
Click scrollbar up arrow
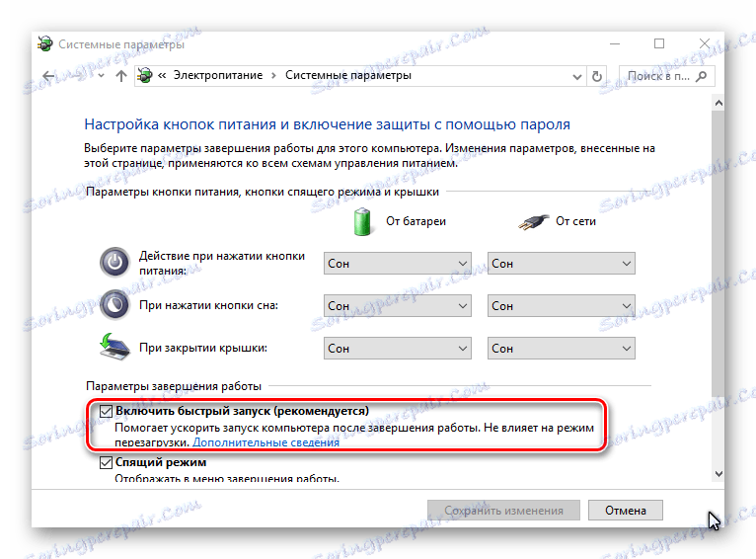718,103
